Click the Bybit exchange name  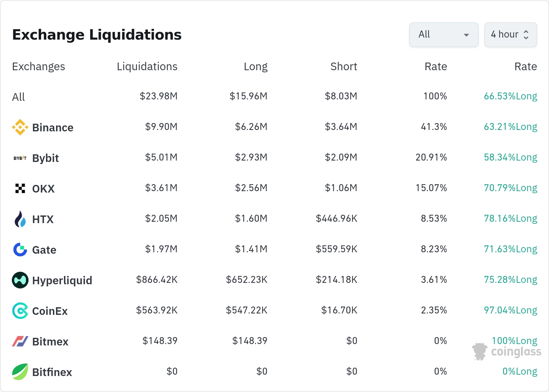[x=46, y=158]
